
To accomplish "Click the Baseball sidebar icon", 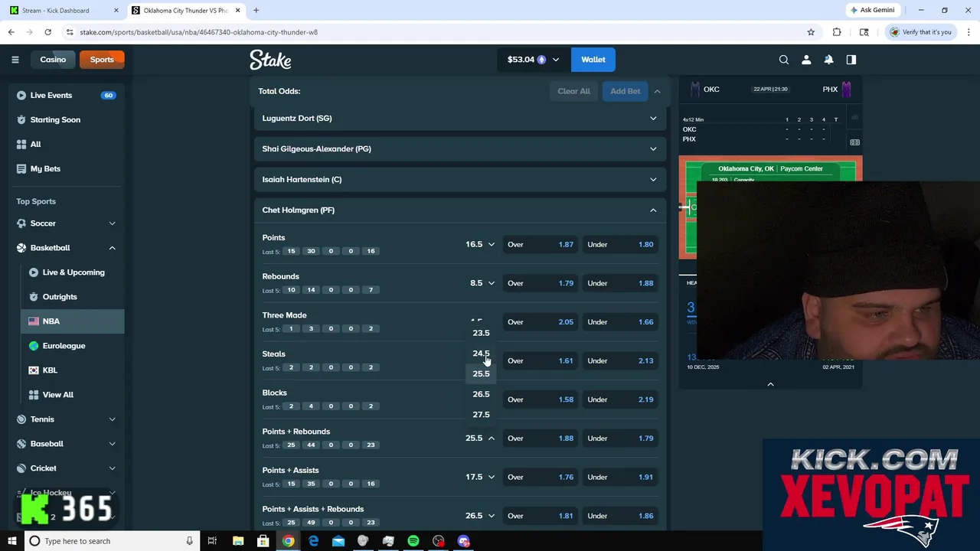I will click(21, 444).
